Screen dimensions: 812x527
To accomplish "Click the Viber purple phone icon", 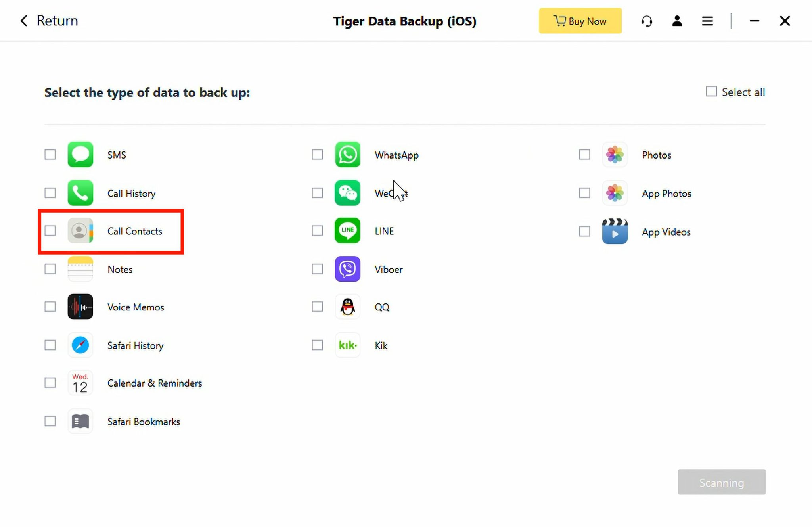I will point(347,269).
